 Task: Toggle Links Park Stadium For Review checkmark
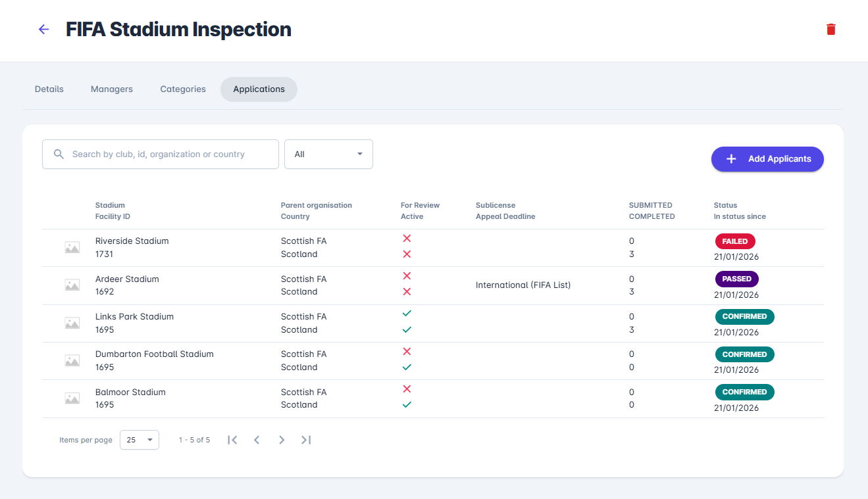(x=407, y=314)
